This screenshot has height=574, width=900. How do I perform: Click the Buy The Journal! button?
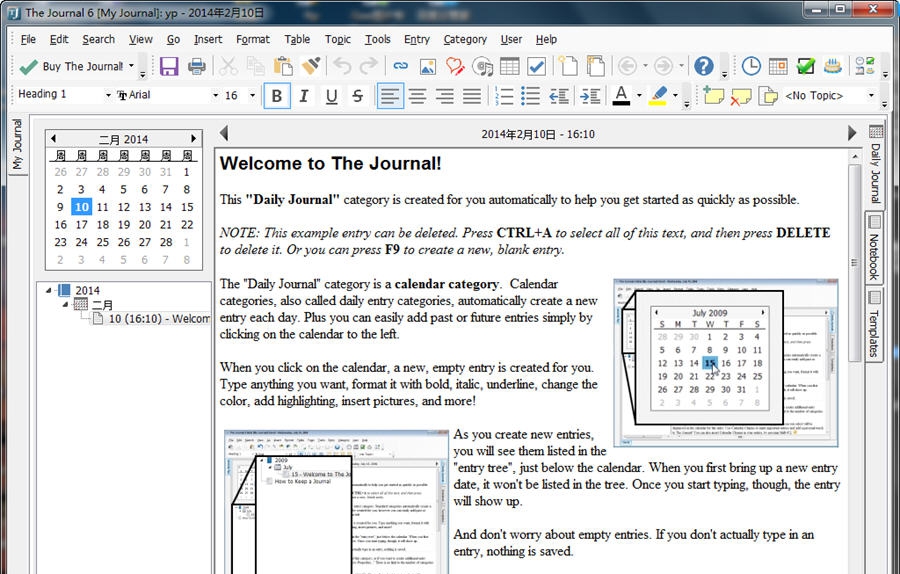71,67
